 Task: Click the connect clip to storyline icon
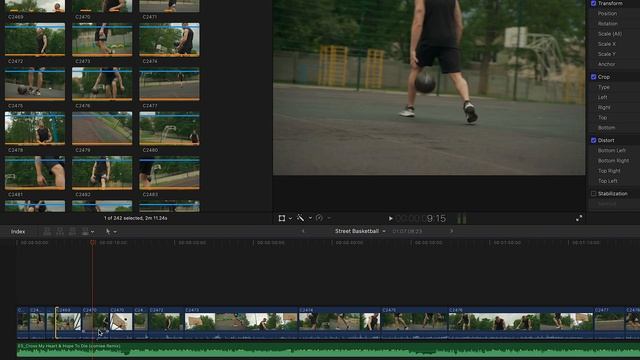47,231
